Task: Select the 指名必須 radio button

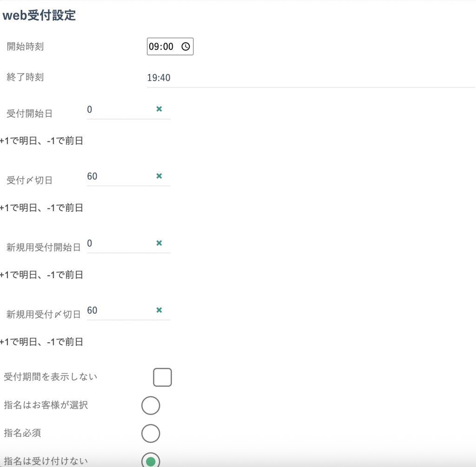Action: [x=151, y=434]
